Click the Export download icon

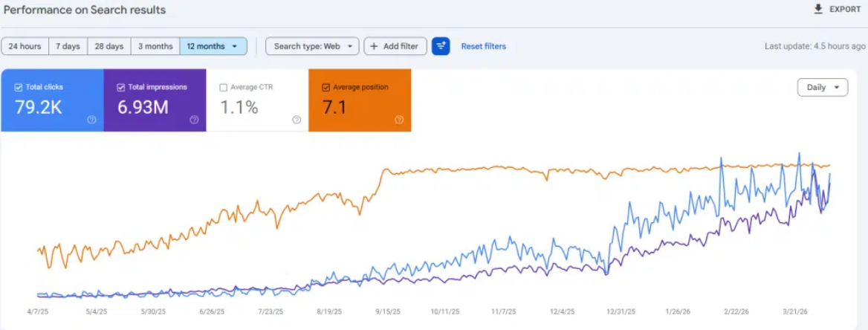click(818, 10)
